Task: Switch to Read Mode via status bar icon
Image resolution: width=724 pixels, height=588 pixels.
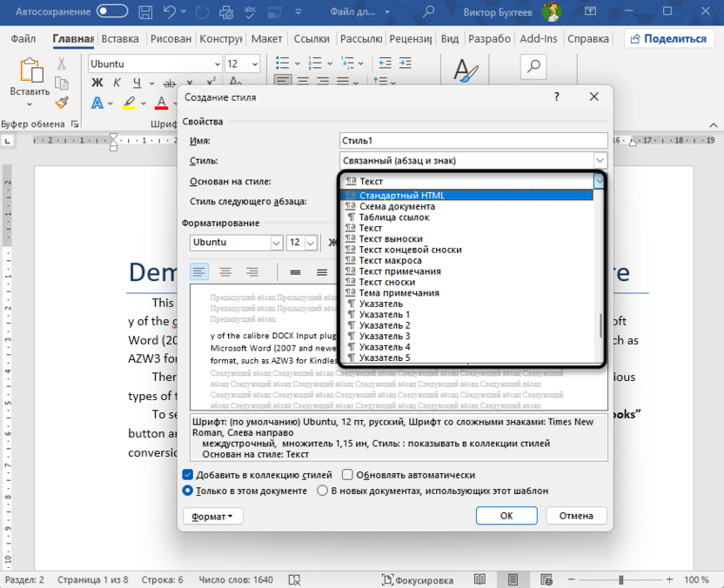Action: coord(479,579)
